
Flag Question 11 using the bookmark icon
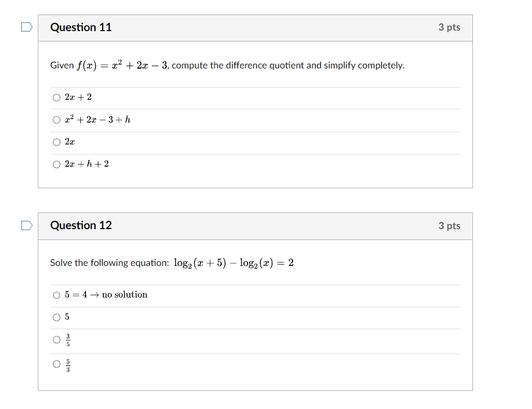point(26,27)
